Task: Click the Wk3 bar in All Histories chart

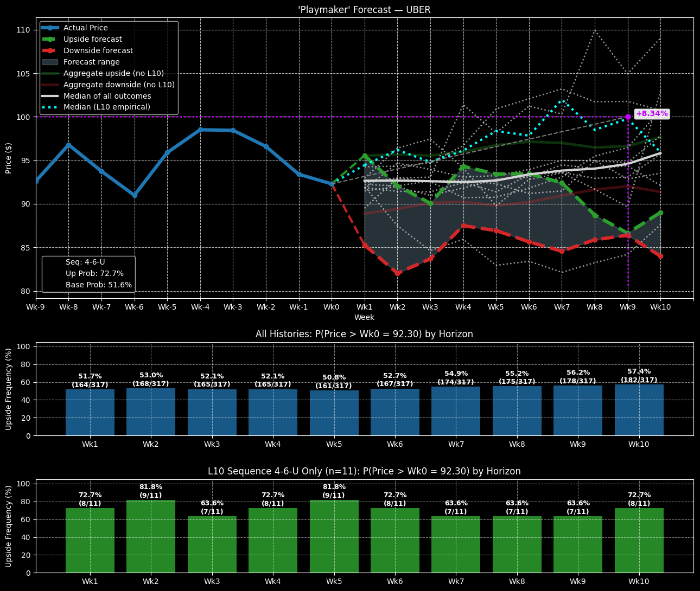Action: (212, 412)
